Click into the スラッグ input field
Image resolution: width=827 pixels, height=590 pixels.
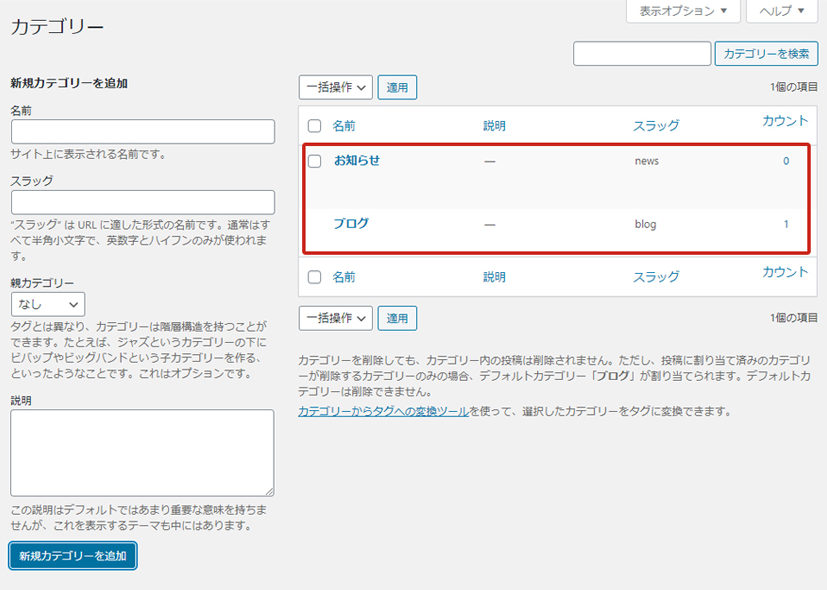[142, 202]
